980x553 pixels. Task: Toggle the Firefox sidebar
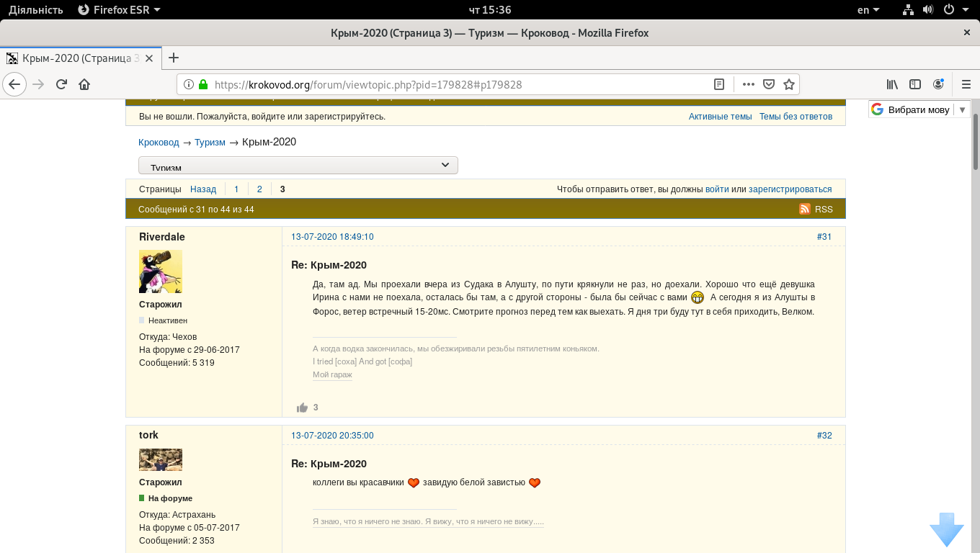[915, 84]
